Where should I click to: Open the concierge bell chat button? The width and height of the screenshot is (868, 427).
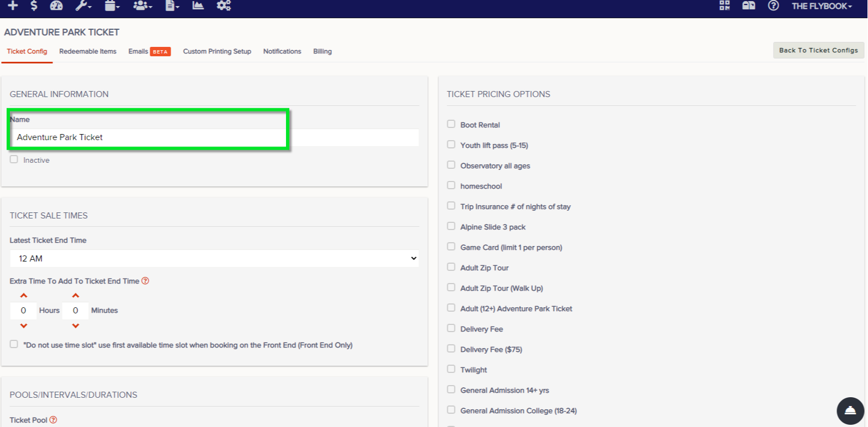850,411
